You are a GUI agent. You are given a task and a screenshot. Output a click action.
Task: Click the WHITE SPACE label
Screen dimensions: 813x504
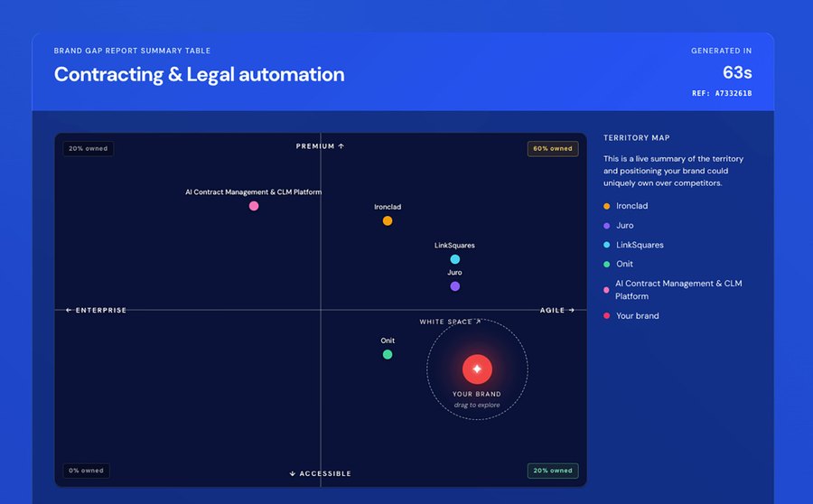click(450, 322)
